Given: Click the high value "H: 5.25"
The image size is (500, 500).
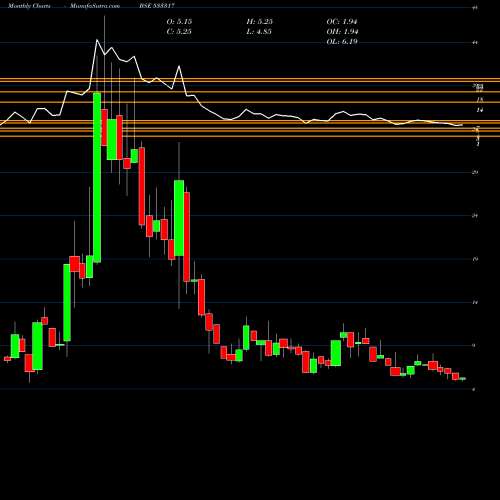Looking at the screenshot, I should tap(260, 22).
